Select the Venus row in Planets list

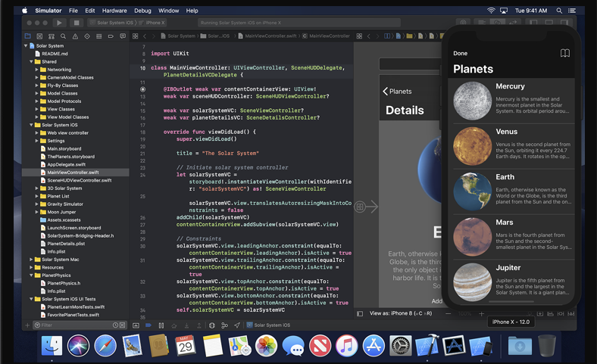point(511,147)
